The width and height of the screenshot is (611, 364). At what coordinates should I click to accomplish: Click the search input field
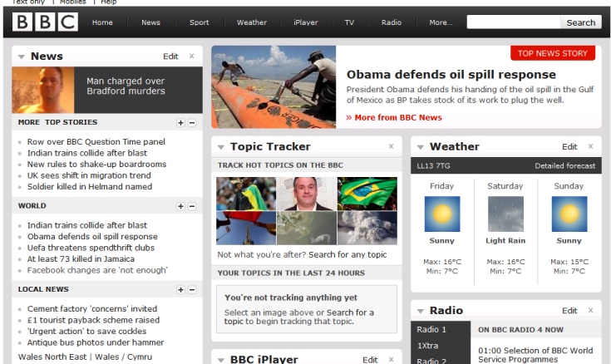point(514,22)
